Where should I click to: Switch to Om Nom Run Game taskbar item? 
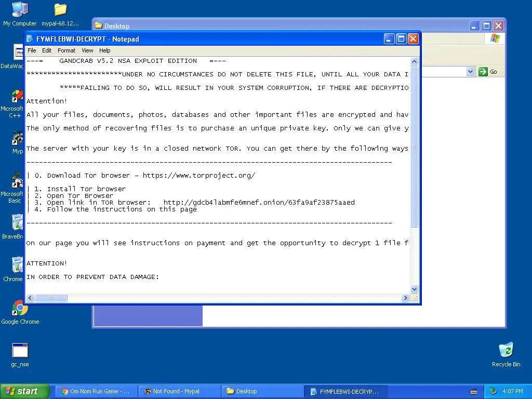[96, 392]
